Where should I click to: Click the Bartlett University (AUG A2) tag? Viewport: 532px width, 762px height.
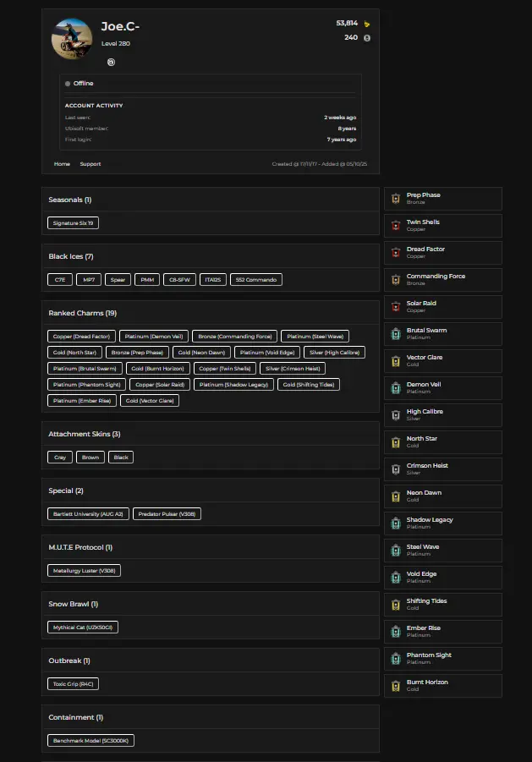point(88,513)
